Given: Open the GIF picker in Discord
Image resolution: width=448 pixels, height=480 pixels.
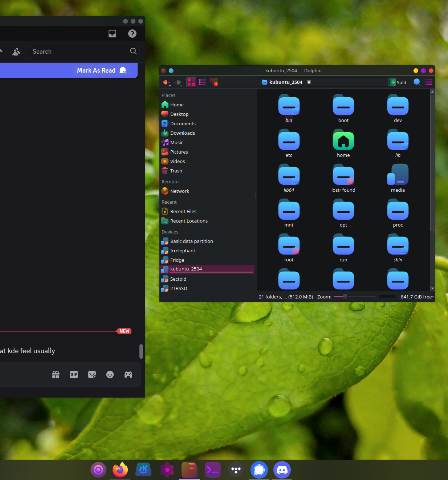Looking at the screenshot, I should pos(74,374).
